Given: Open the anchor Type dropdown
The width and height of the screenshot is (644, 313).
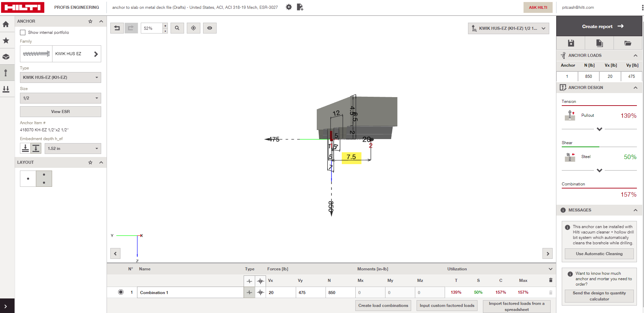Looking at the screenshot, I should [x=60, y=77].
